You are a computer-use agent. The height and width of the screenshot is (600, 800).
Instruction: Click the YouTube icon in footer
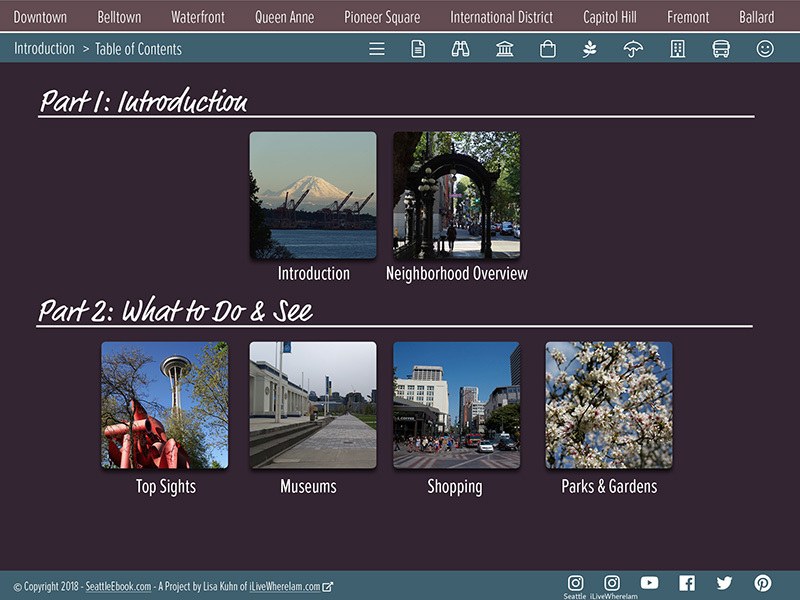[x=649, y=583]
